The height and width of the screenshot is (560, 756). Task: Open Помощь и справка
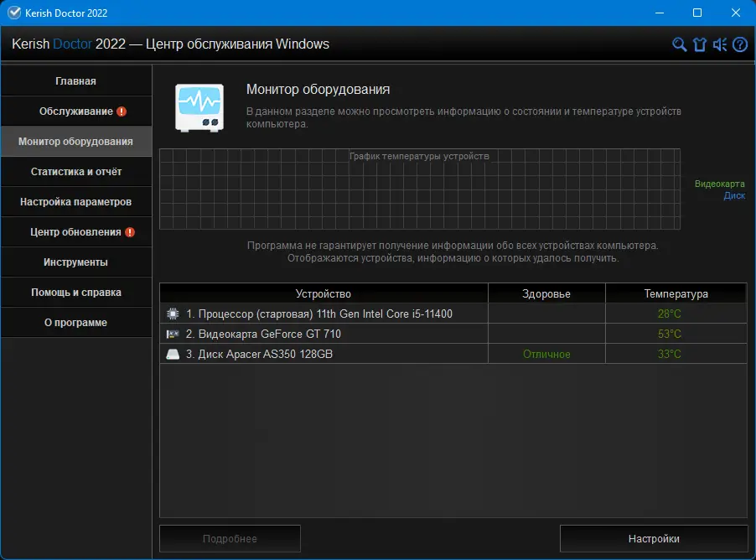click(x=76, y=293)
